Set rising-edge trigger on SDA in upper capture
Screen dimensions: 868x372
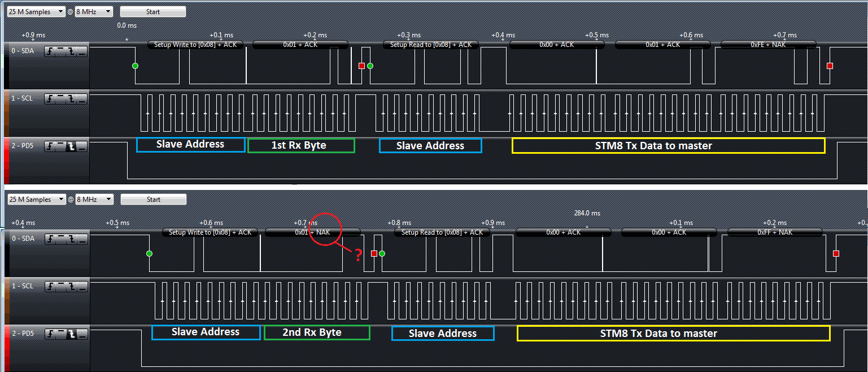50,51
